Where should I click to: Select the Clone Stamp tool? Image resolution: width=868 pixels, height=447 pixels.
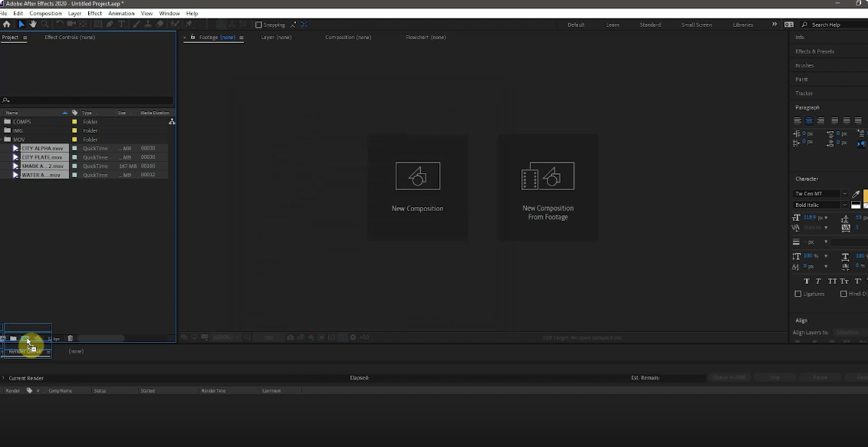pyautogui.click(x=148, y=25)
